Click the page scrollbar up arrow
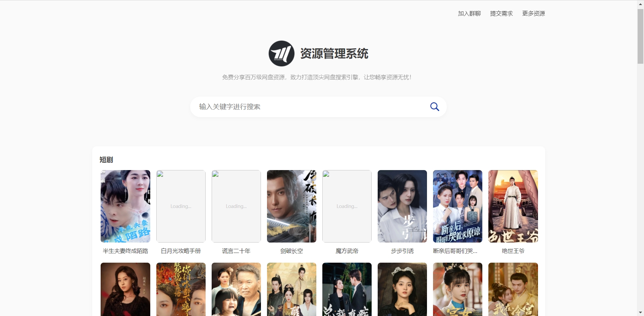Screen dimensions: 644x316 [640, 4]
